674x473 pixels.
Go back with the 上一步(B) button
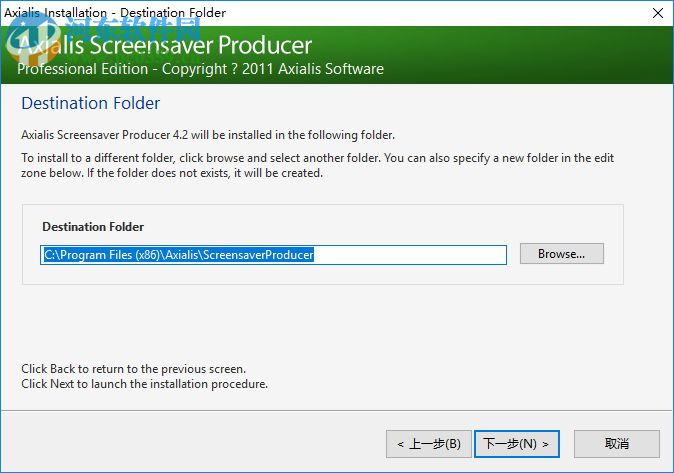(x=429, y=444)
